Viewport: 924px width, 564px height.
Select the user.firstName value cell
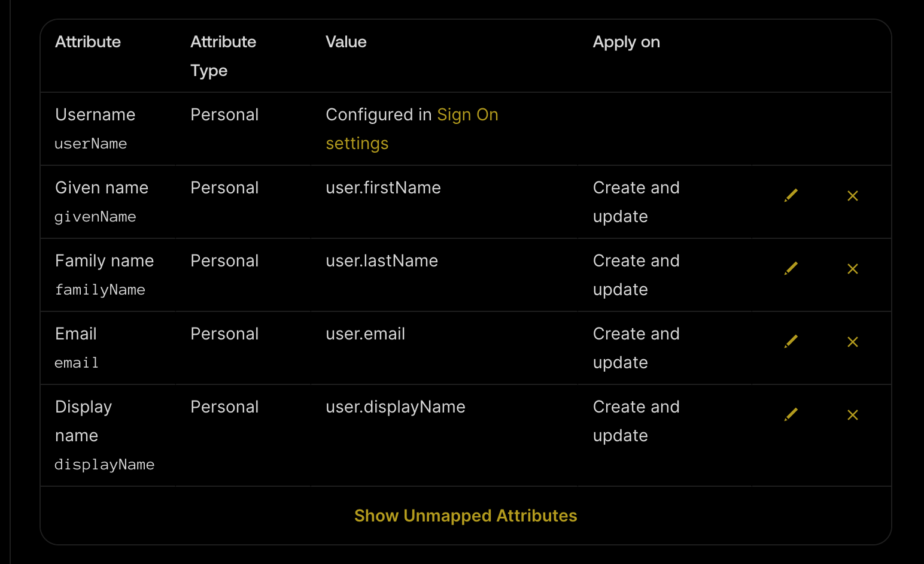pyautogui.click(x=383, y=188)
